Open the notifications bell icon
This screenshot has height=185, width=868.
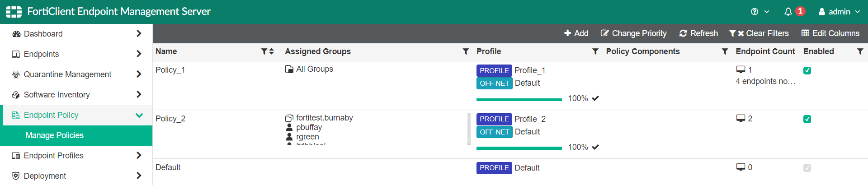[788, 12]
